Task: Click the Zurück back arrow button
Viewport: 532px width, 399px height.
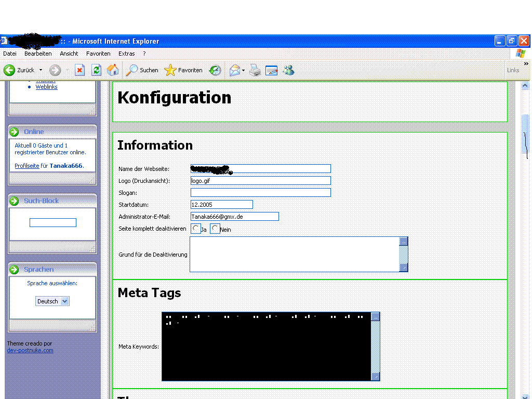Action: pos(9,70)
